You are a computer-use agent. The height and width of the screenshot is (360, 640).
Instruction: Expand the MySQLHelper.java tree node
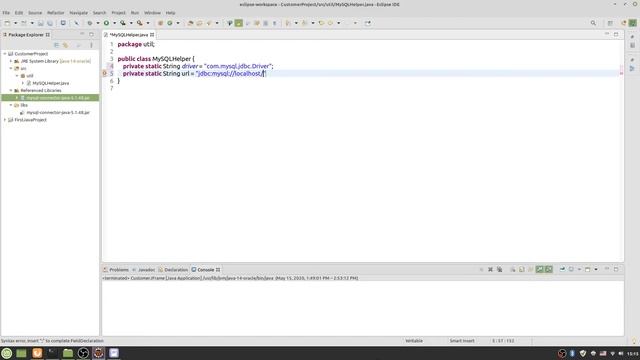point(23,83)
